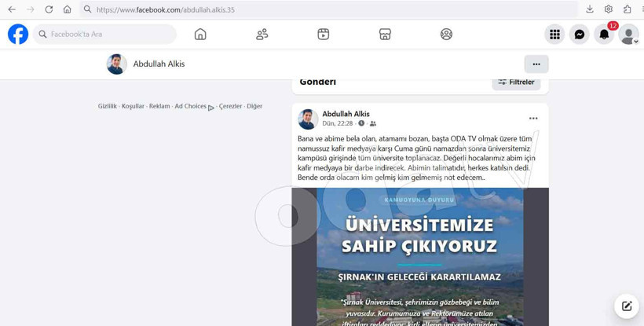Open the post's three-dots options menu
644x326 pixels.
coord(533,119)
